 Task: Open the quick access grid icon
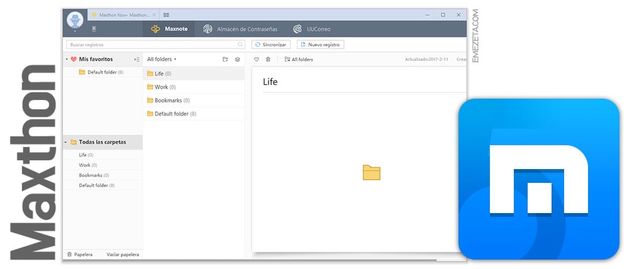pyautogui.click(x=166, y=15)
